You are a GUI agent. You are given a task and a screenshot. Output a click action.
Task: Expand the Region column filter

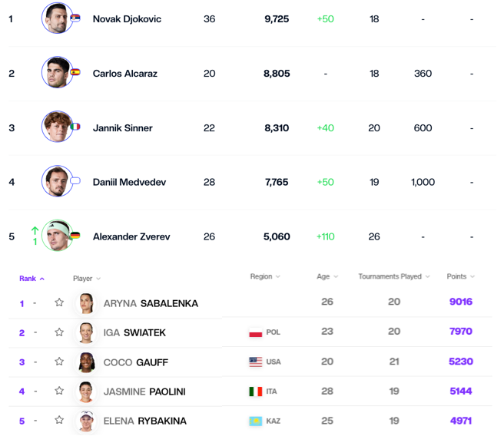tap(265, 276)
